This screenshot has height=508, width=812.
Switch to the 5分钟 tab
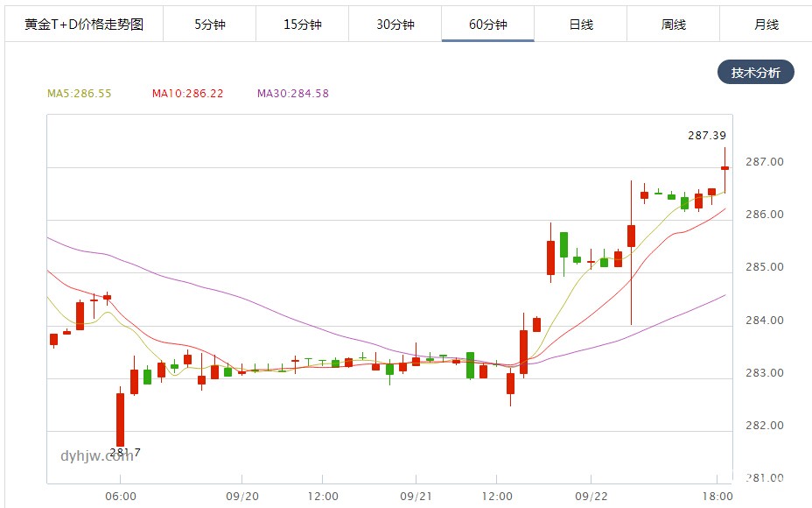click(x=210, y=25)
